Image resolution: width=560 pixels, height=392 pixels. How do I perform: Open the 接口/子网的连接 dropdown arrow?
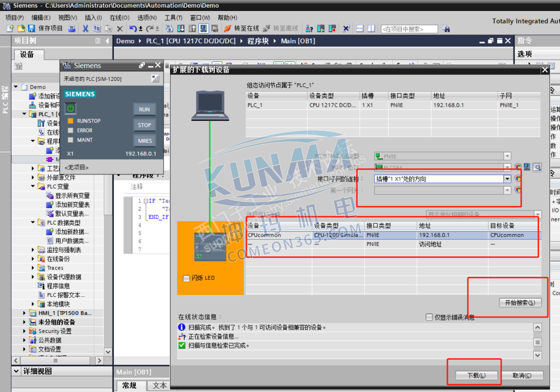pyautogui.click(x=507, y=179)
